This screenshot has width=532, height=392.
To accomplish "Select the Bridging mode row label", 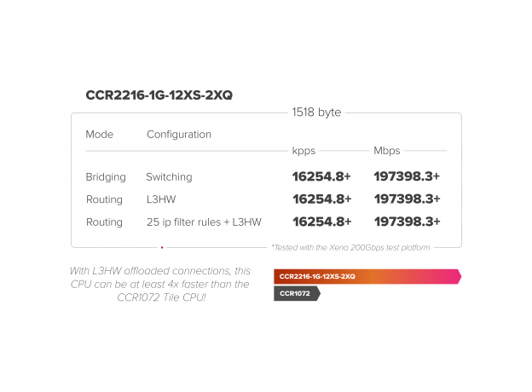I will [106, 177].
